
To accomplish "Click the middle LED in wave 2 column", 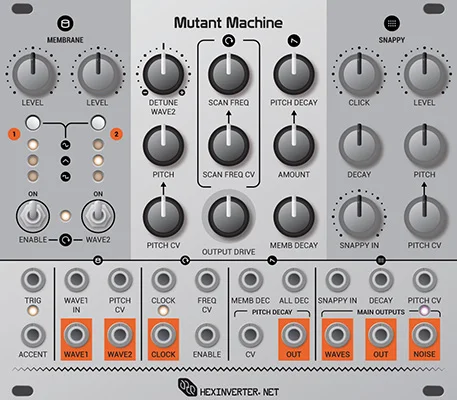I will coord(98,161).
